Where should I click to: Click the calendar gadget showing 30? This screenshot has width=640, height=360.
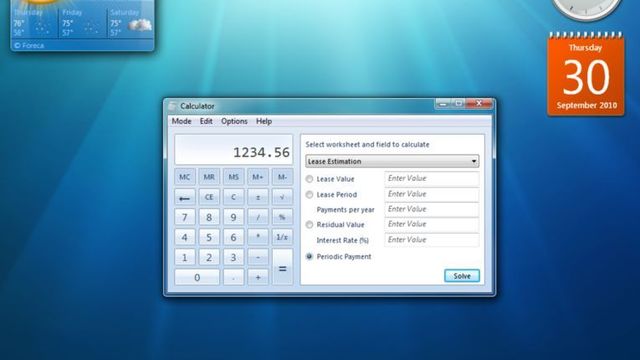[586, 75]
